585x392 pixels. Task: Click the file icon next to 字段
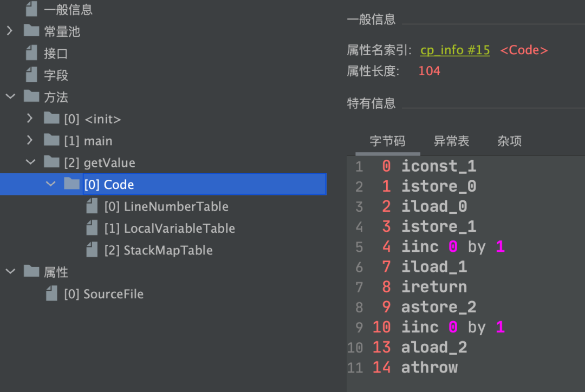(31, 75)
